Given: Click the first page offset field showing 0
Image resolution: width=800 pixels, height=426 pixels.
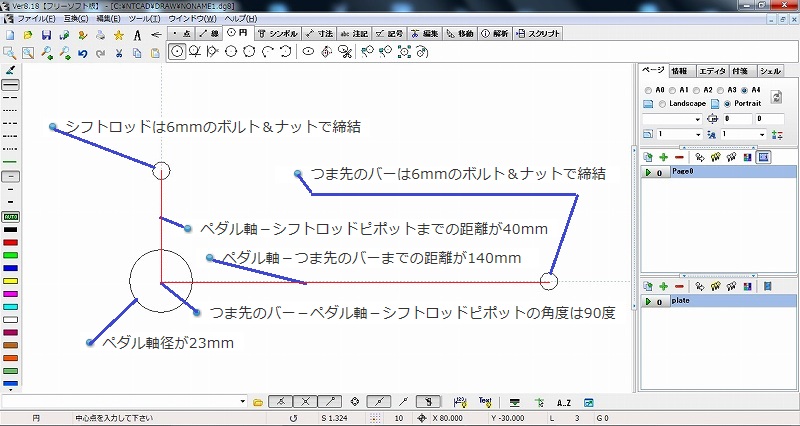Looking at the screenshot, I should click(735, 118).
